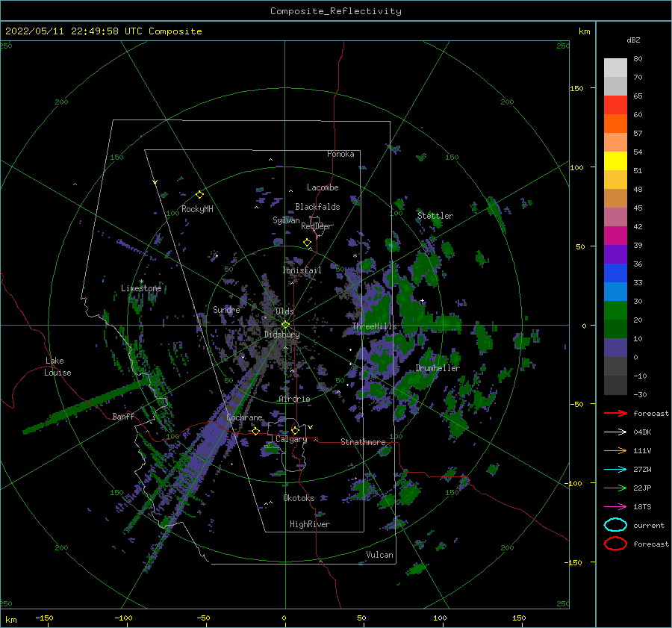Click the Blackfalds city label
Image resolution: width=672 pixels, height=628 pixels.
[x=317, y=207]
